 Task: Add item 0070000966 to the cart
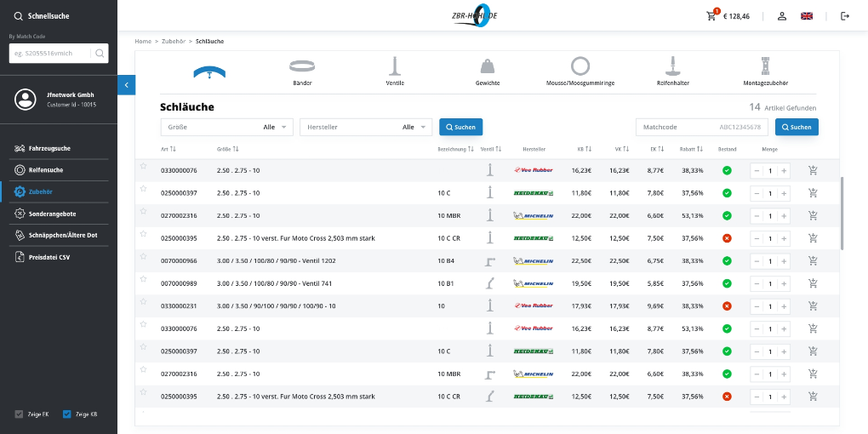click(x=813, y=260)
